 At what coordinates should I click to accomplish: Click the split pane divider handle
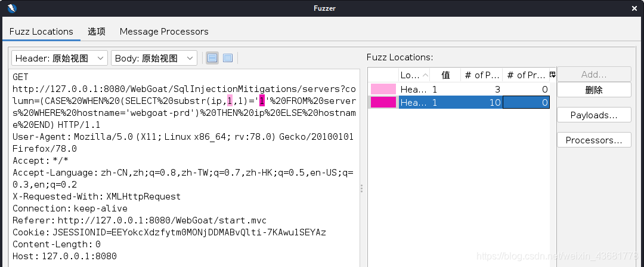tap(361, 188)
